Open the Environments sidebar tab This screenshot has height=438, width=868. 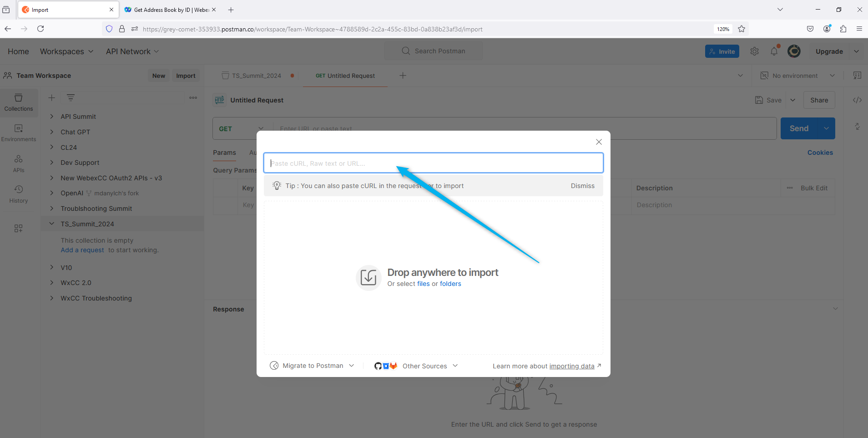pyautogui.click(x=19, y=133)
